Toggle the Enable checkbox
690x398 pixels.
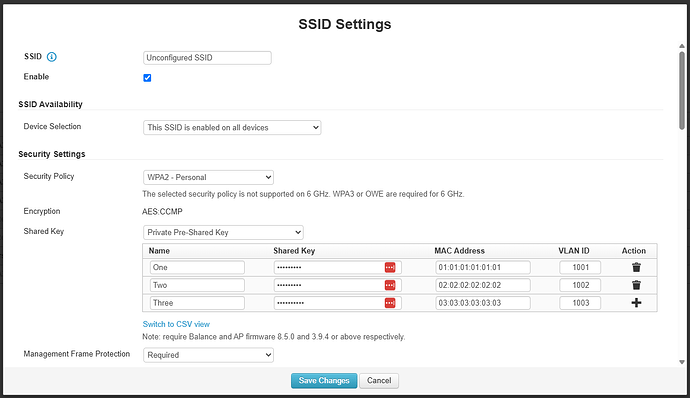point(147,78)
